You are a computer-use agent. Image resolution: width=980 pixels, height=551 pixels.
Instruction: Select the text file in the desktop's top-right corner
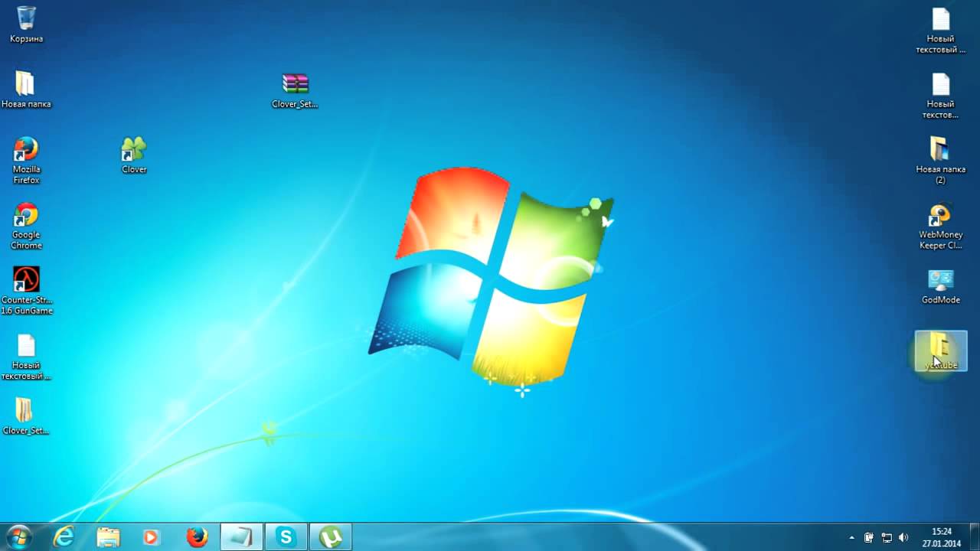coord(940,31)
